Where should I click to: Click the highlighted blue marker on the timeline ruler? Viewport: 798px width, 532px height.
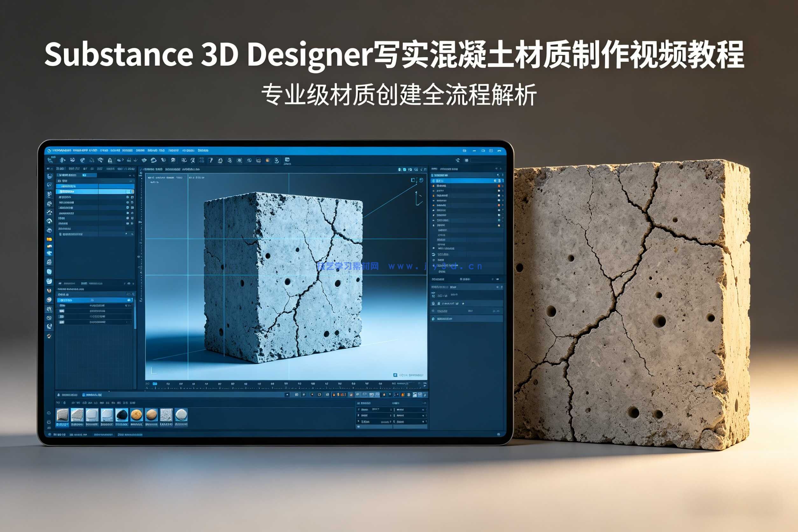pyautogui.click(x=155, y=384)
